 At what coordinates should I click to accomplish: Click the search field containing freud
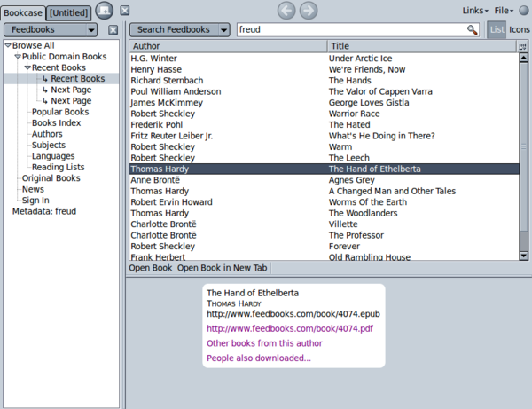click(x=351, y=30)
